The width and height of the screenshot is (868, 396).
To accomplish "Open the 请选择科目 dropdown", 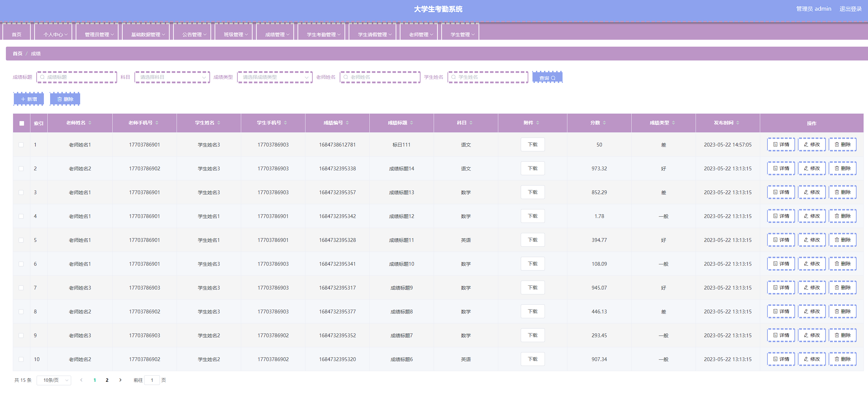I will pyautogui.click(x=172, y=77).
